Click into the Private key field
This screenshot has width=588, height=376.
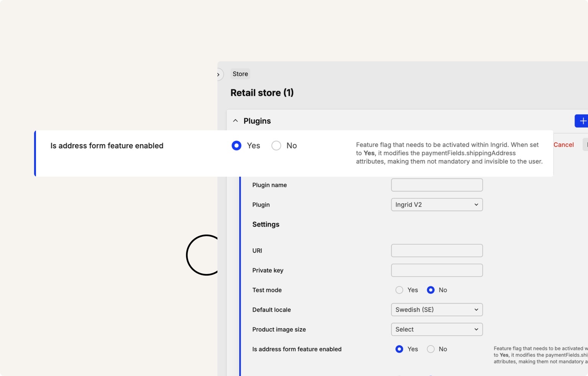pos(436,271)
